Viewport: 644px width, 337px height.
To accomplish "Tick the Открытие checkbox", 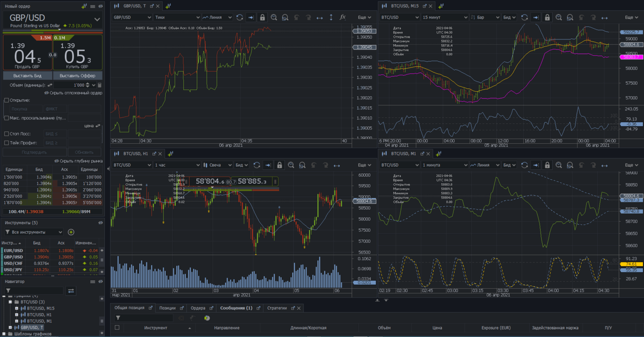I will tap(6, 100).
